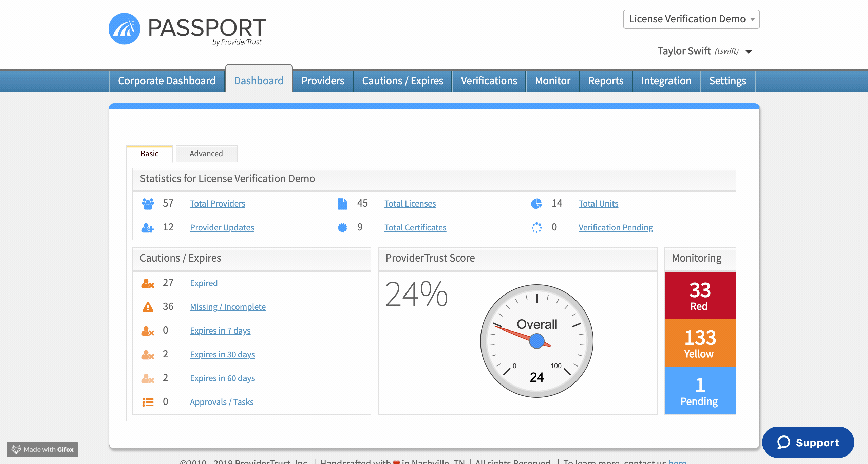Open the Reports tab
The width and height of the screenshot is (868, 464).
click(606, 81)
